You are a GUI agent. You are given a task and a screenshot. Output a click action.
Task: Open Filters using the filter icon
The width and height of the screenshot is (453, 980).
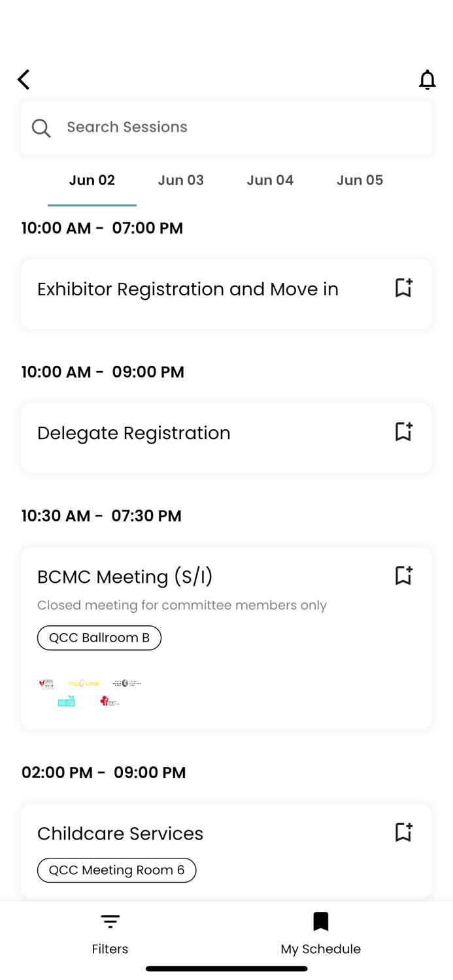110,921
